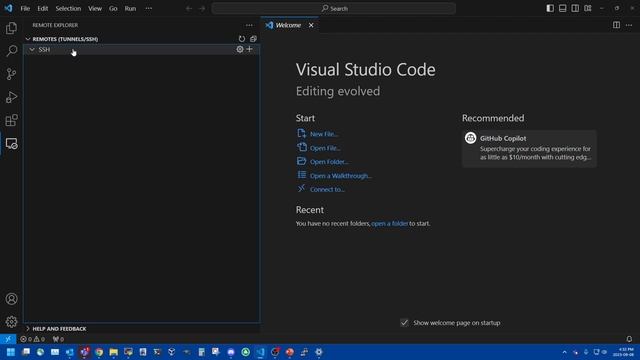
Task: Open the Explorer view in activity bar
Action: (11, 28)
